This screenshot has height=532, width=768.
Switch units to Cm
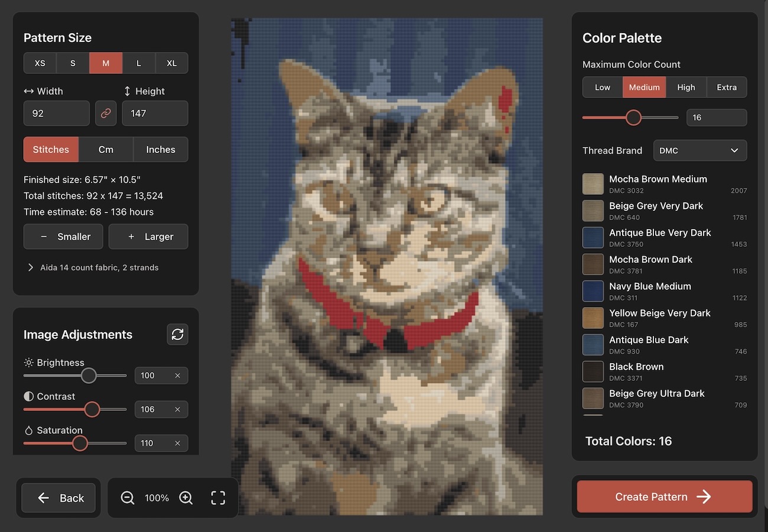(x=106, y=149)
